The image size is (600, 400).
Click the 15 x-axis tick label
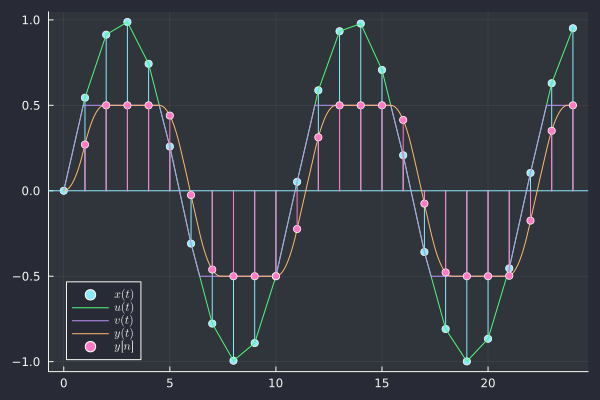(382, 383)
